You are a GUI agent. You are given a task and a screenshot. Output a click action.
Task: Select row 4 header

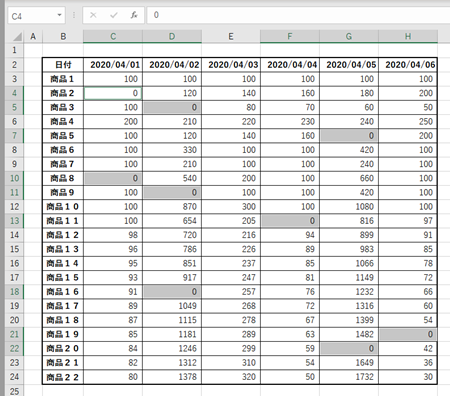click(14, 93)
